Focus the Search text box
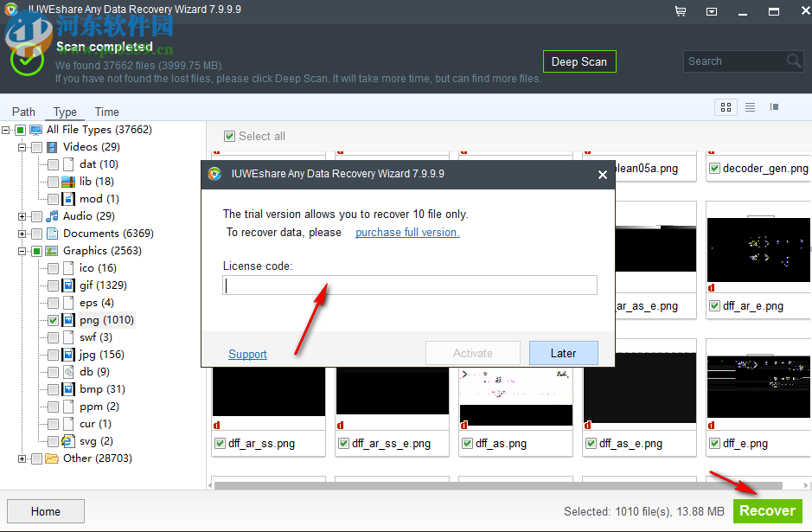This screenshot has height=532, width=812. 734,61
